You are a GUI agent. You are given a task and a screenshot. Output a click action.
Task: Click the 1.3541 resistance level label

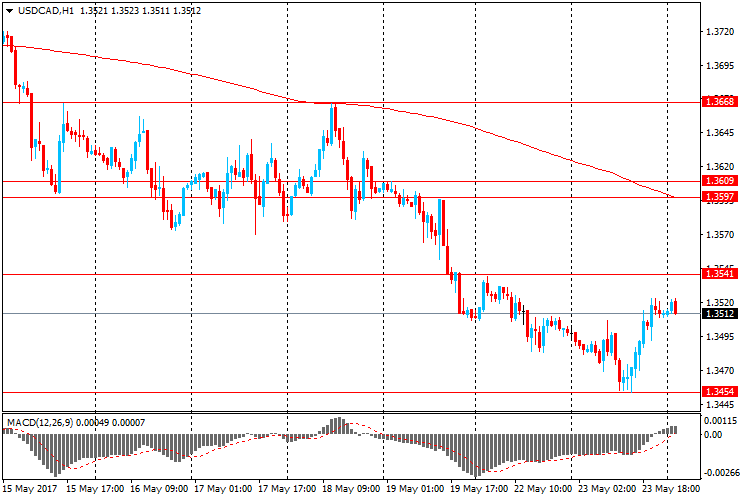(718, 273)
